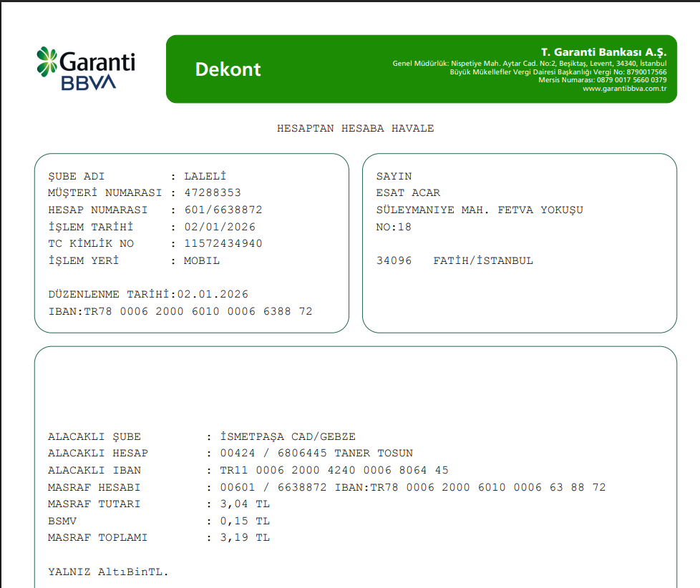The width and height of the screenshot is (700, 588).
Task: Click the MASRAF TOPLAMI label
Action: tap(98, 538)
